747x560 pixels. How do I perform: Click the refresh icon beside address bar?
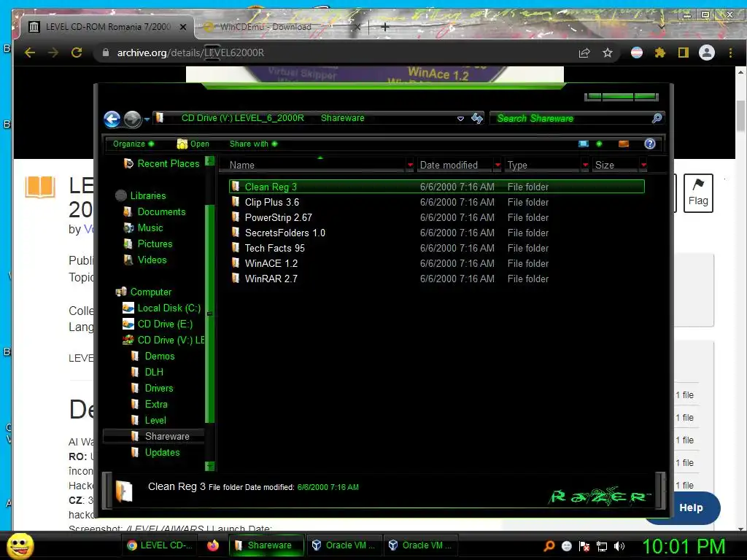[476, 118]
